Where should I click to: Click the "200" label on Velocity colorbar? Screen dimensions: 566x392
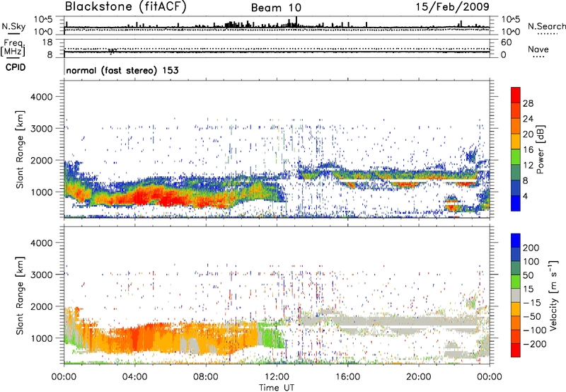coord(531,248)
